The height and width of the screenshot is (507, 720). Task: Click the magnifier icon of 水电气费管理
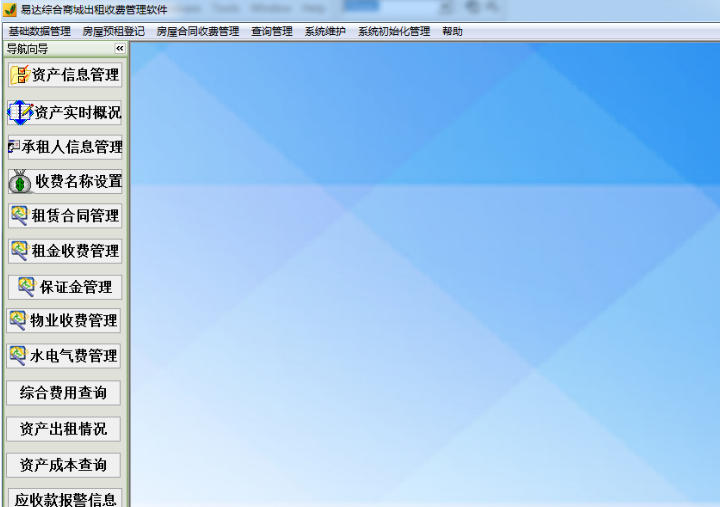coord(17,355)
